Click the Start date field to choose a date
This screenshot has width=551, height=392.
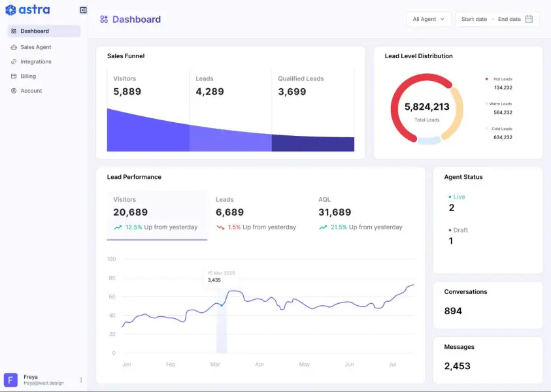point(474,19)
